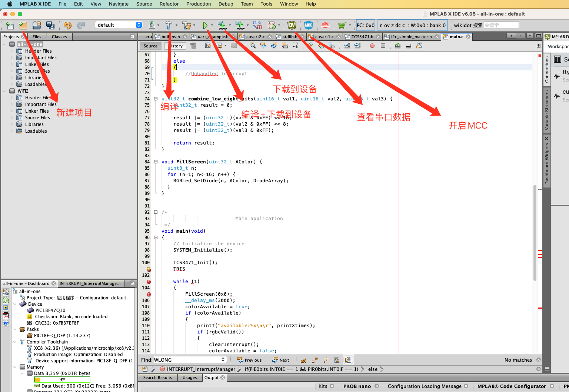Image resolution: width=569 pixels, height=392 pixels.
Task: Open the MPLAB Discover icon
Action: (x=325, y=25)
